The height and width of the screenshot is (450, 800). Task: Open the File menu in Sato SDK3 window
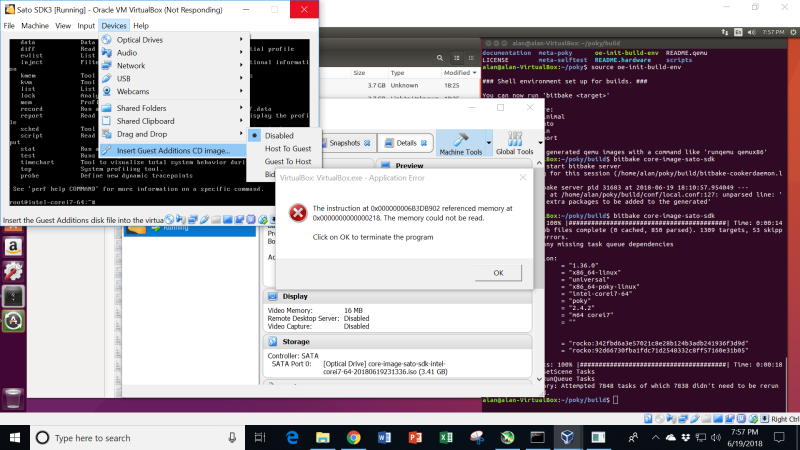pyautogui.click(x=9, y=26)
